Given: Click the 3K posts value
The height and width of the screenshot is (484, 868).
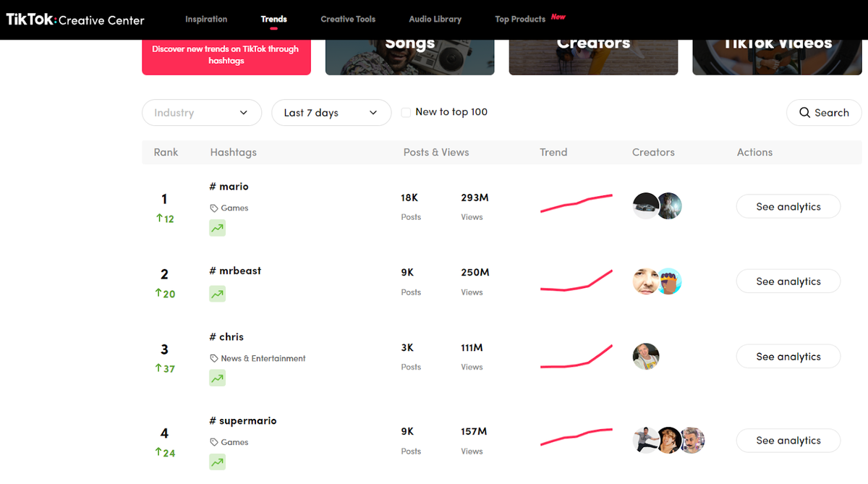Looking at the screenshot, I should point(407,348).
